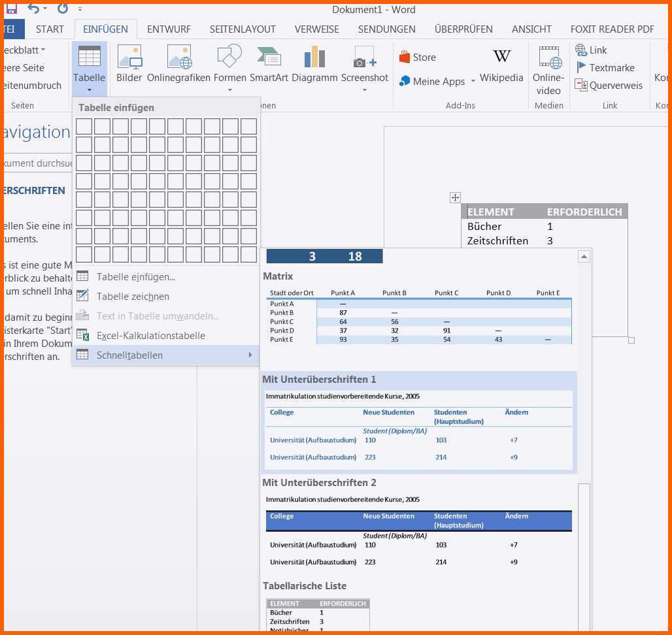Select Excel-Kalkulationstabelle from the menu
This screenshot has height=635, width=672.
(x=150, y=336)
